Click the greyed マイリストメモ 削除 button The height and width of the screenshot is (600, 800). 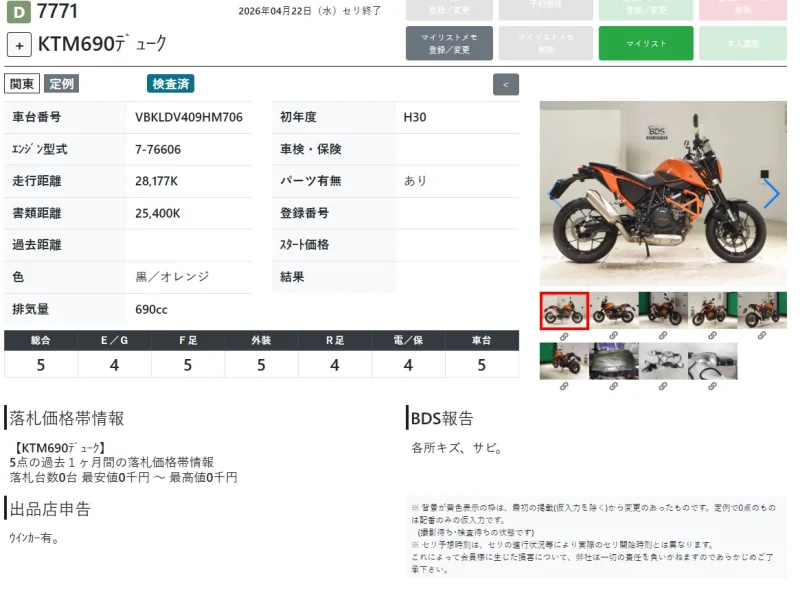pos(546,43)
